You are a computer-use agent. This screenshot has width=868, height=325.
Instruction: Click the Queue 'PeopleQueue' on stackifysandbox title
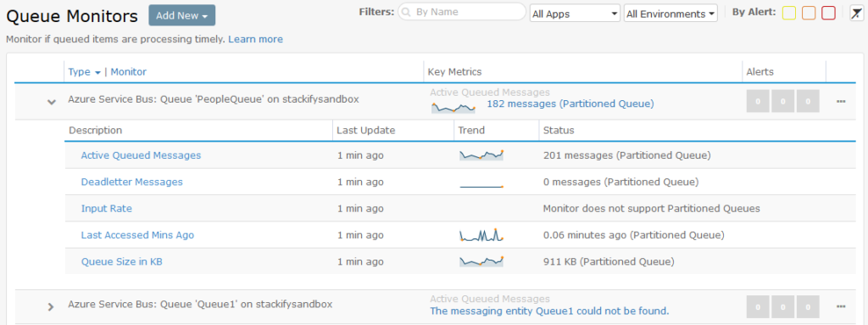pyautogui.click(x=214, y=99)
